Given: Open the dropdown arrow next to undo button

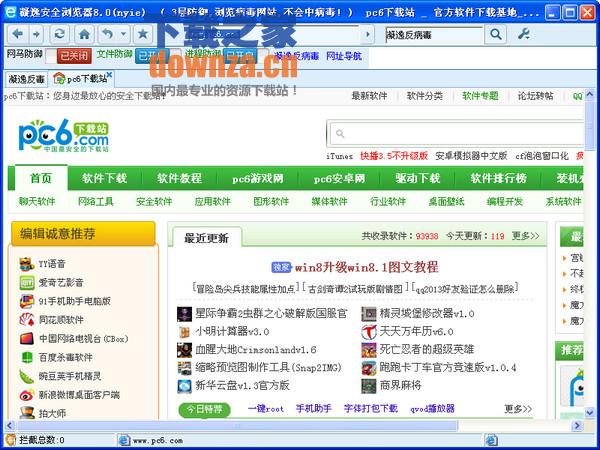Looking at the screenshot, I should (x=123, y=34).
